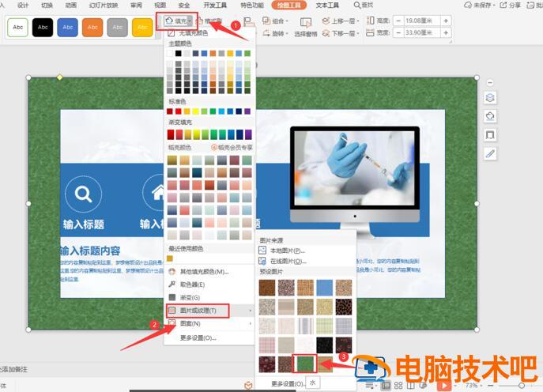Click the format brush icon on the side toolbar
Screen dimensions: 543x392
click(x=490, y=153)
